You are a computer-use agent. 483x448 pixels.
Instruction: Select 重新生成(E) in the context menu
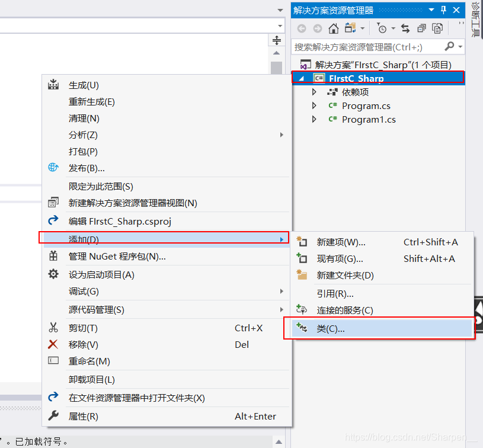pos(167,102)
